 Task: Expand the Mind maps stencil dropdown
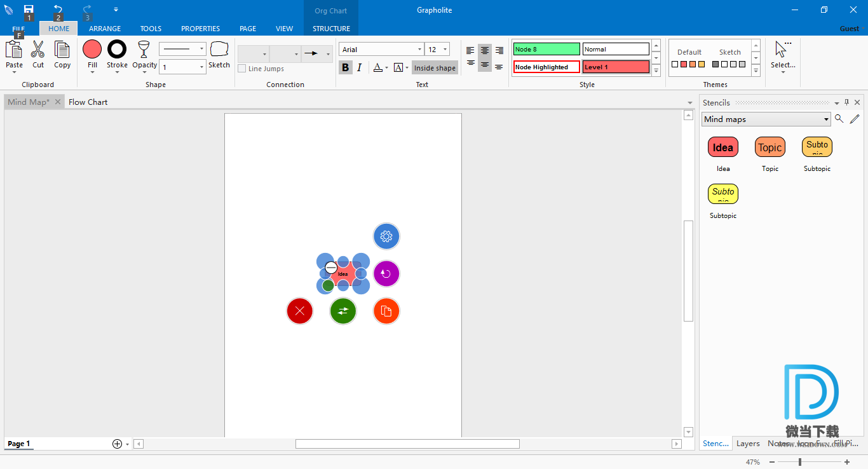tap(826, 119)
